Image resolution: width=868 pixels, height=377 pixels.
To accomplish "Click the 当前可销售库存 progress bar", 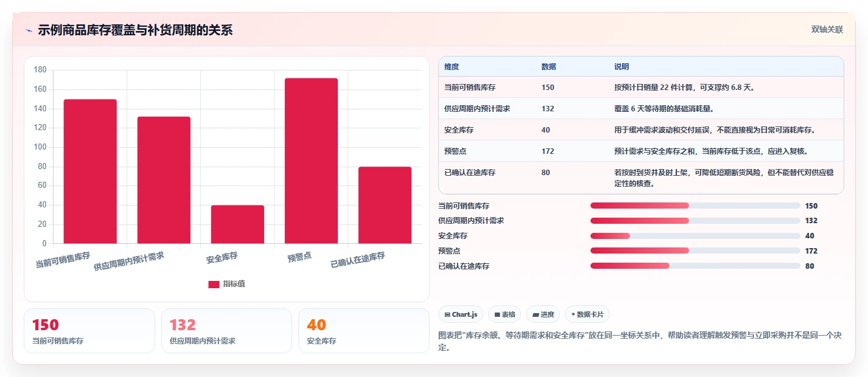I will click(695, 206).
